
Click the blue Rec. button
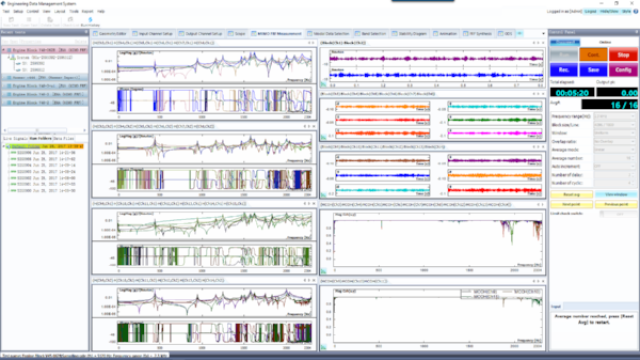(564, 70)
